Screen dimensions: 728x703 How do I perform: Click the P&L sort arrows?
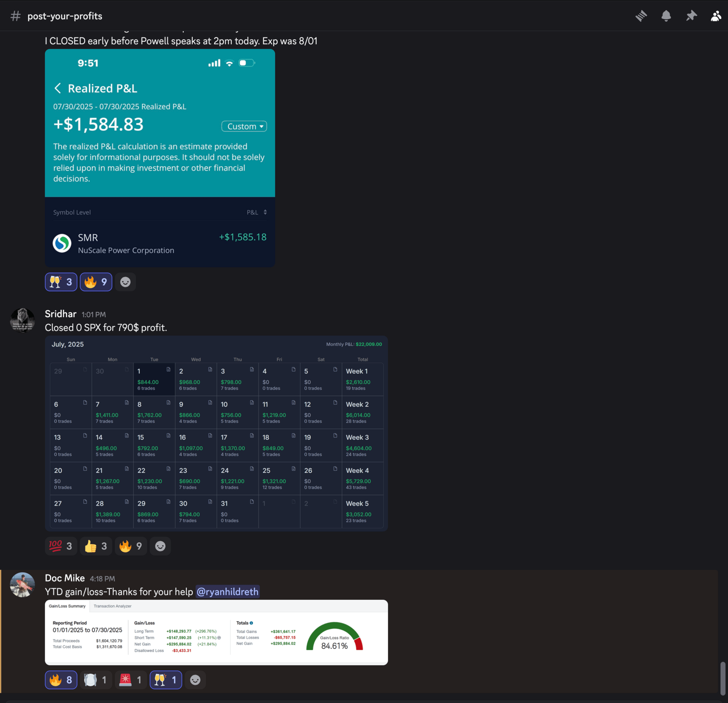(265, 212)
